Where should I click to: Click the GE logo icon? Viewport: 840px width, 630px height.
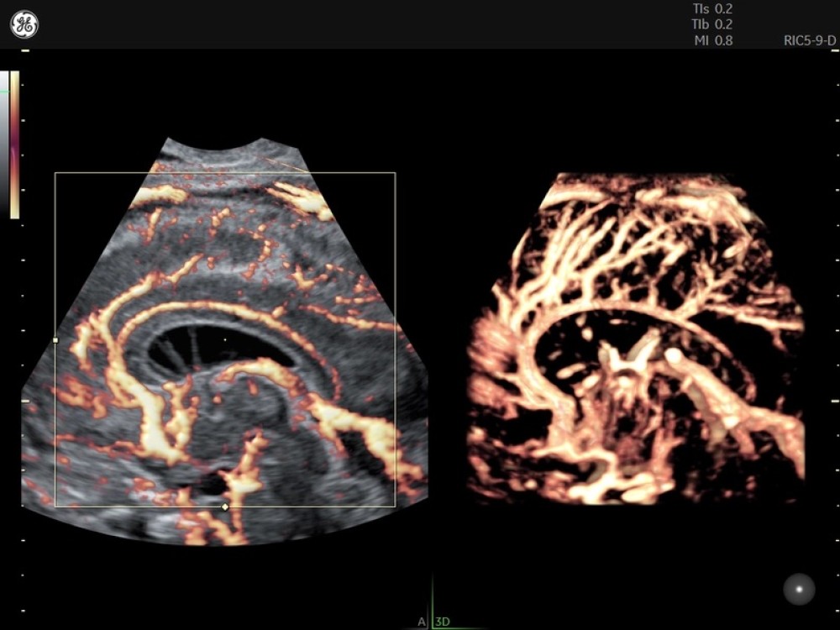[24, 25]
